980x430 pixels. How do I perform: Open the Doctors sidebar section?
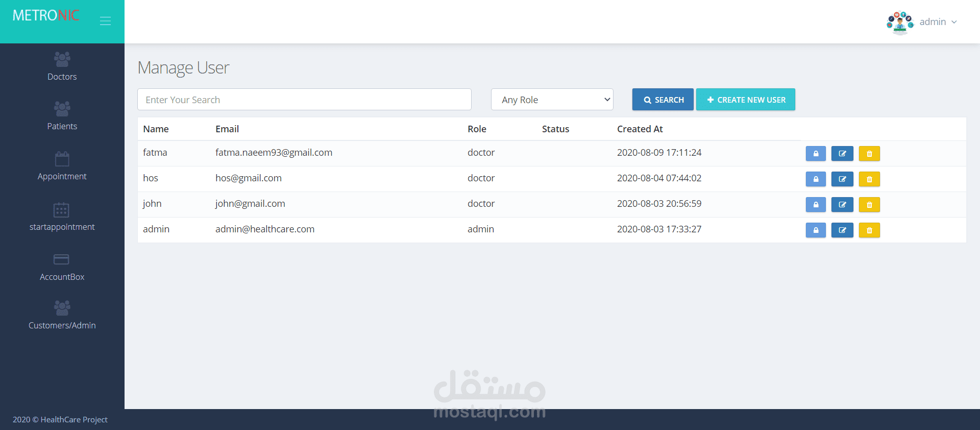[62, 66]
